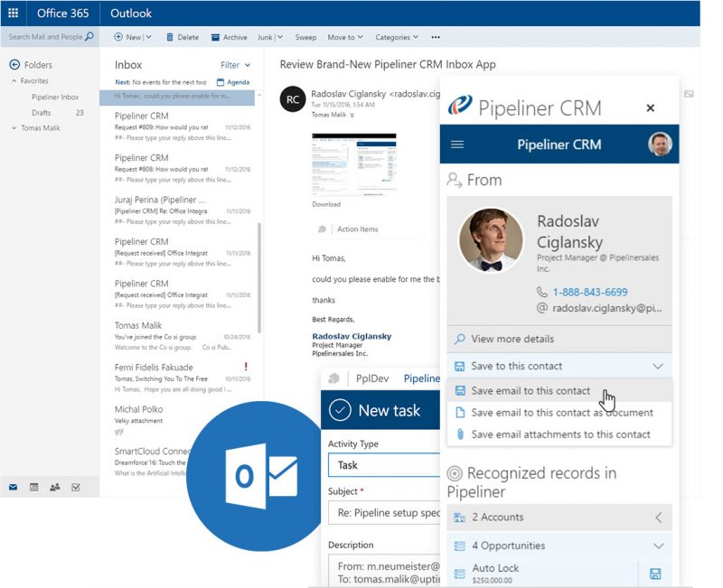
Task: Expand the Tomas Malik folder tree
Action: pyautogui.click(x=14, y=128)
